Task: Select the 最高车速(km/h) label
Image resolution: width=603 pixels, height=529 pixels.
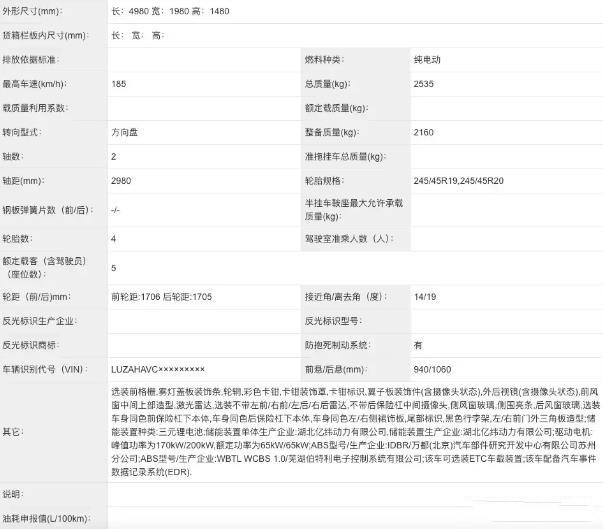Action: tap(38, 84)
